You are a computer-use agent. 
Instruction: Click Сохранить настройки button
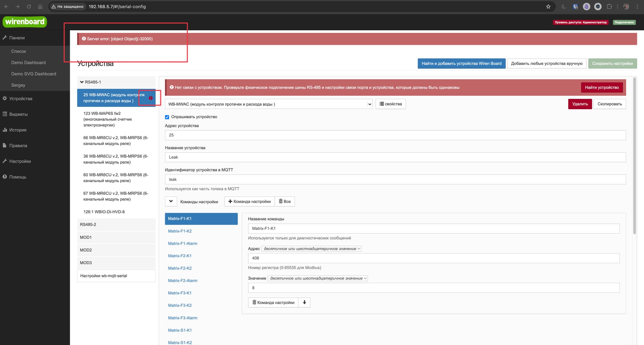(612, 63)
